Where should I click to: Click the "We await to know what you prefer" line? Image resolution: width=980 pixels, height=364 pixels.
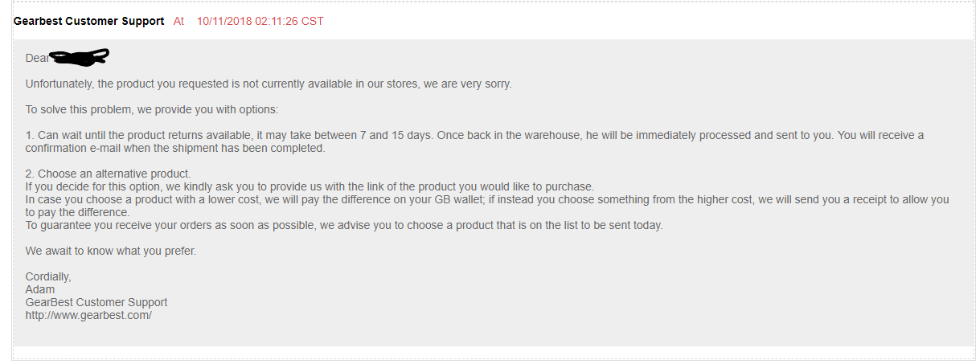pos(111,251)
